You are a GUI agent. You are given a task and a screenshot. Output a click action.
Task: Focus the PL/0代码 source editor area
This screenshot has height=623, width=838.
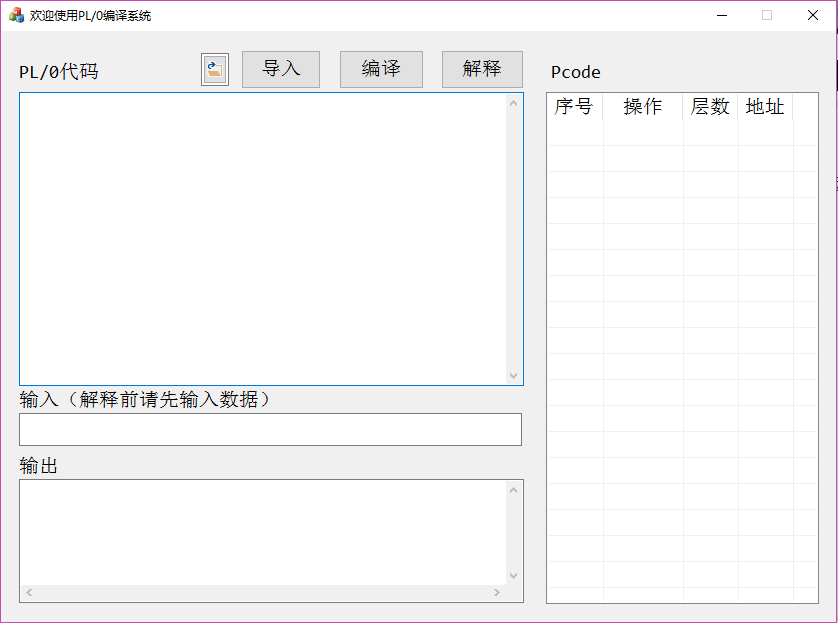263,239
